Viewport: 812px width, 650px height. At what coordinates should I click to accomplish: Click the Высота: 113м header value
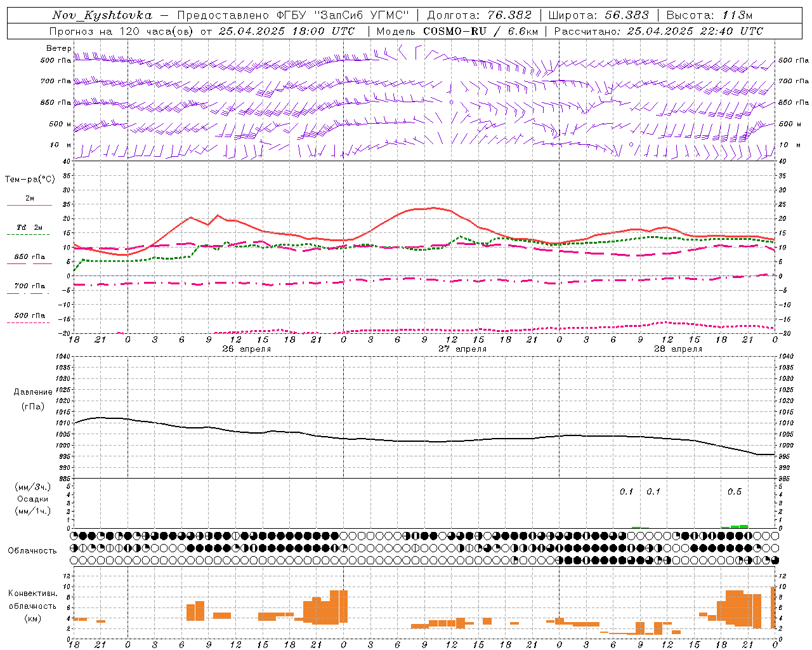[x=709, y=15]
